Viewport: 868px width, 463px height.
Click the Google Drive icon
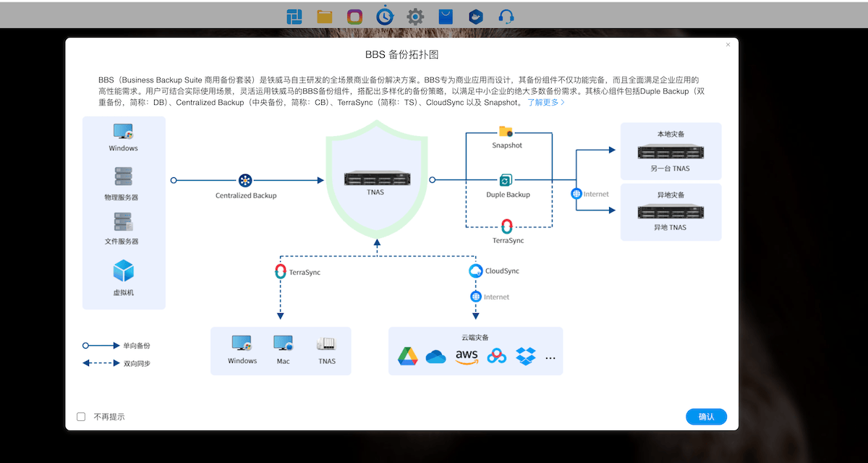(408, 356)
